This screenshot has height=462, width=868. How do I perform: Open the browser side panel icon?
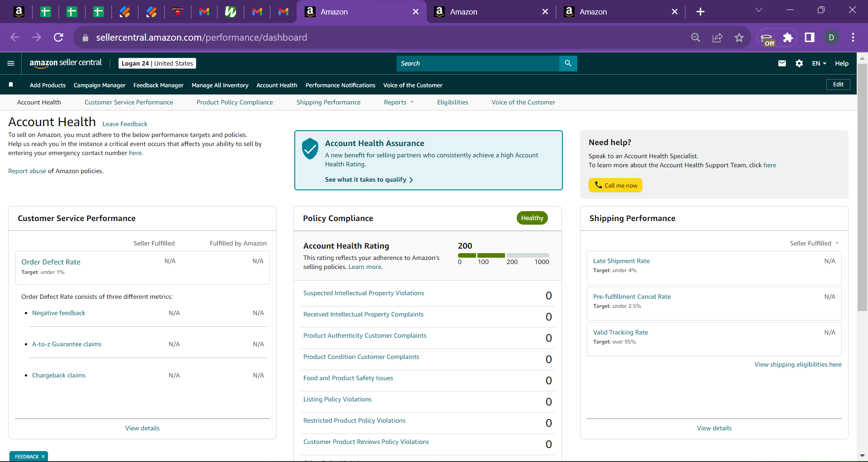coord(810,38)
